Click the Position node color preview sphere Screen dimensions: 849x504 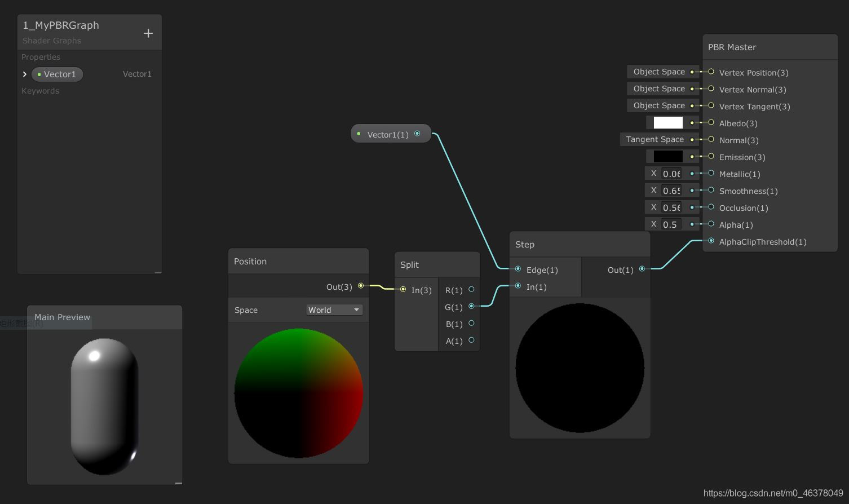(298, 393)
